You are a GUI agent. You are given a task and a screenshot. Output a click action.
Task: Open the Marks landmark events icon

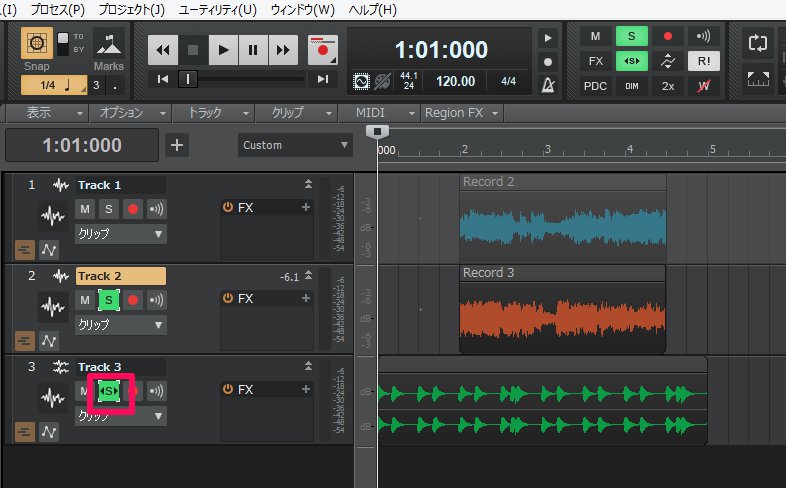109,44
